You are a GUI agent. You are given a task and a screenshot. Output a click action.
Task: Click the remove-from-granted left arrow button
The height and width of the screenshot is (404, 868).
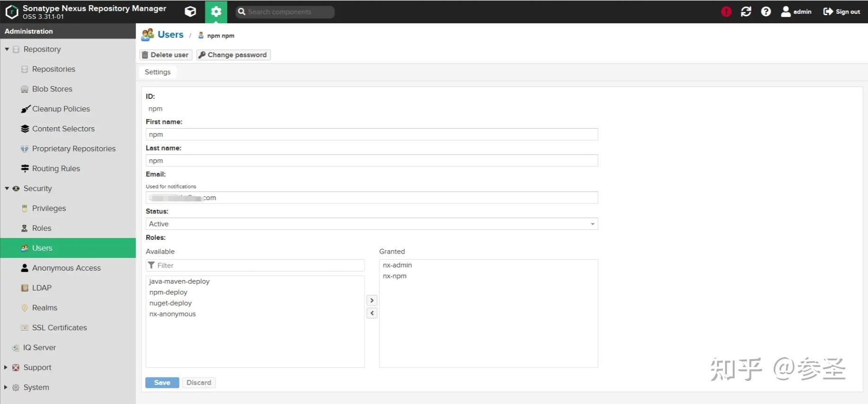tap(372, 313)
